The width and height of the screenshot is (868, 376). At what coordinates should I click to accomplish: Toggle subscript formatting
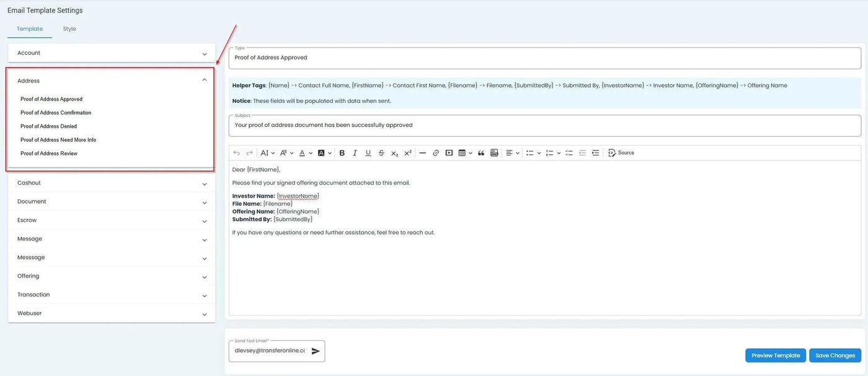[394, 153]
